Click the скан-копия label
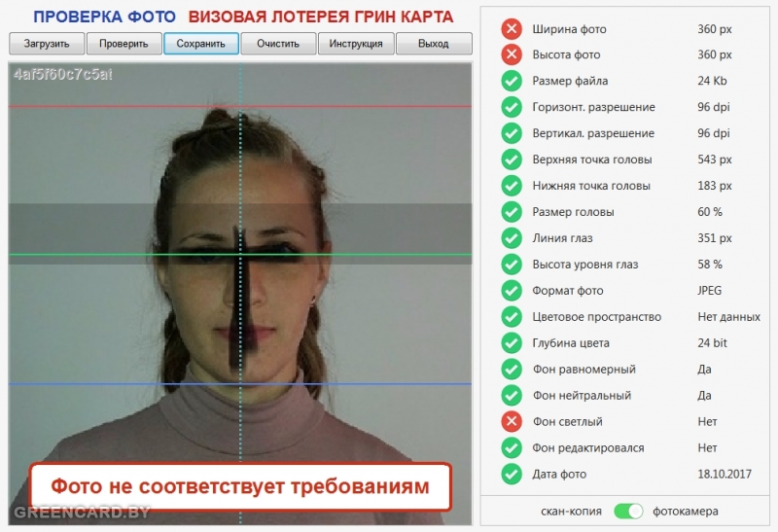778x532 pixels. (571, 512)
